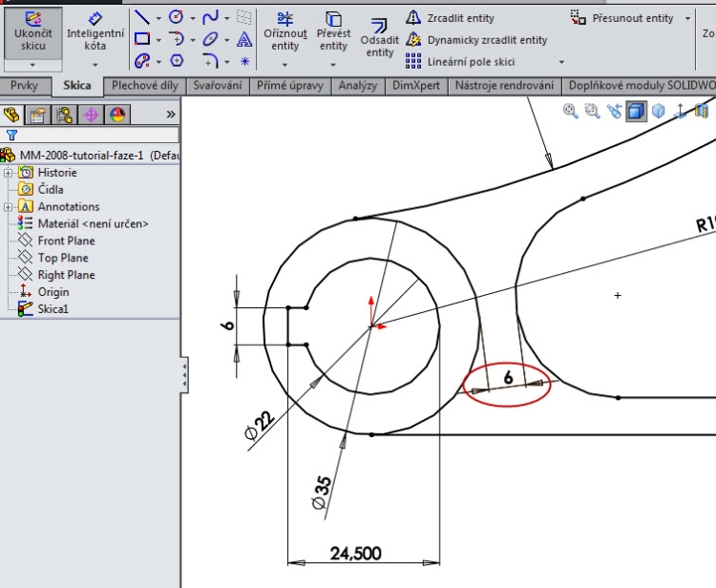This screenshot has width=716, height=588.
Task: Open the DimXpertManager panel tab
Action: tap(91, 115)
